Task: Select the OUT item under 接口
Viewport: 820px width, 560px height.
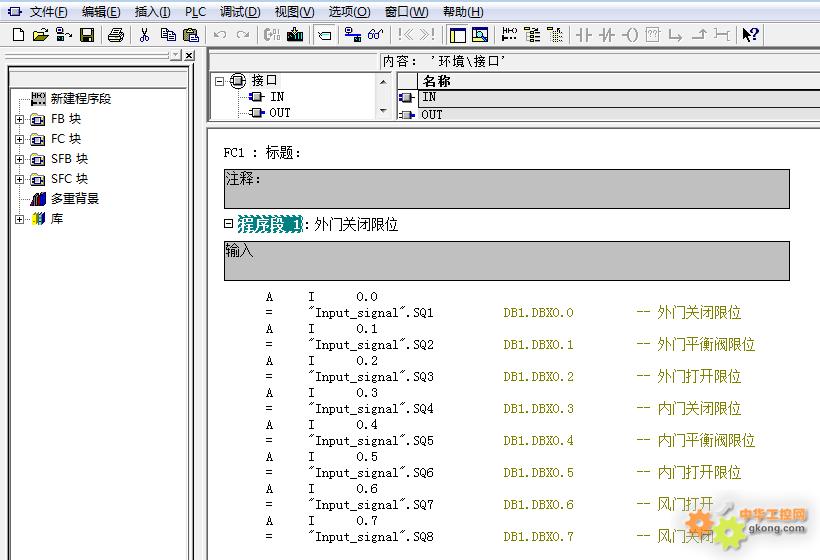Action: tap(279, 113)
